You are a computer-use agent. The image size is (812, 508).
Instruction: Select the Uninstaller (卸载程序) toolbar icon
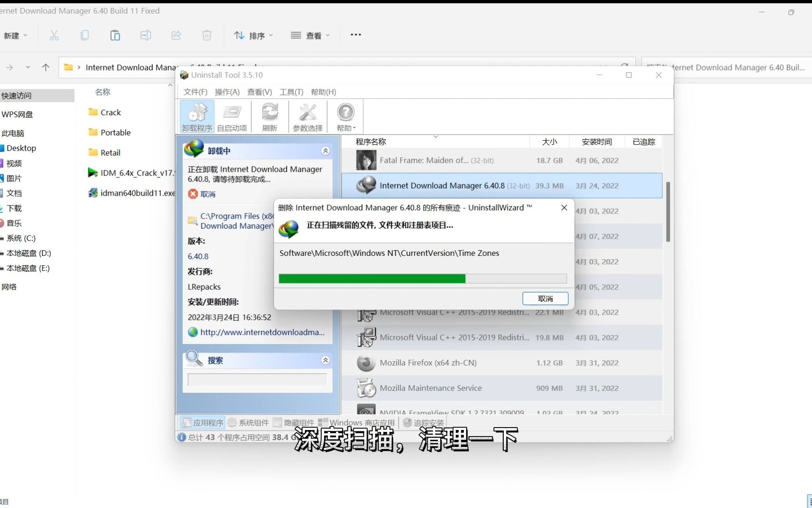pyautogui.click(x=197, y=116)
